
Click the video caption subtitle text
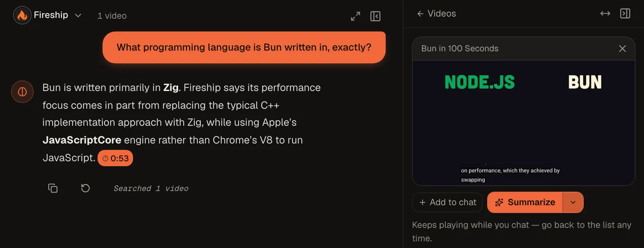(510, 175)
